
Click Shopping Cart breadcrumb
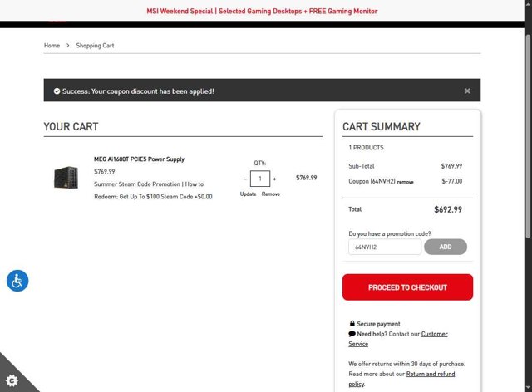(x=95, y=46)
